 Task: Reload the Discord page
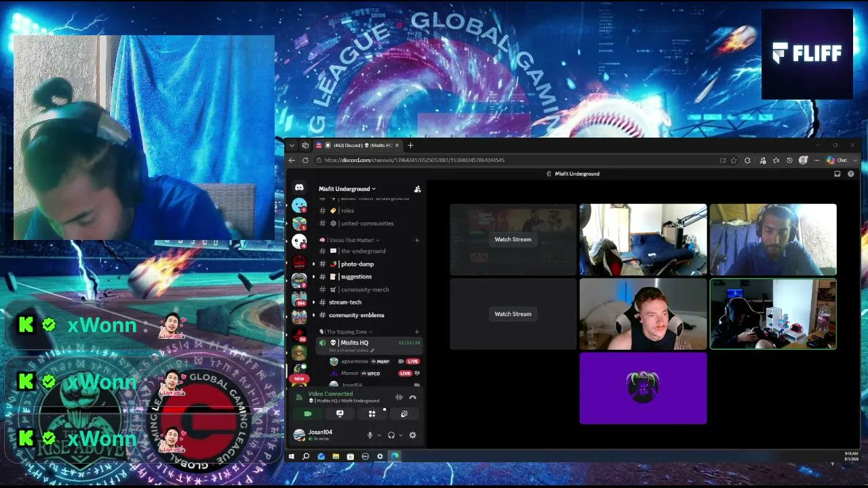[305, 161]
